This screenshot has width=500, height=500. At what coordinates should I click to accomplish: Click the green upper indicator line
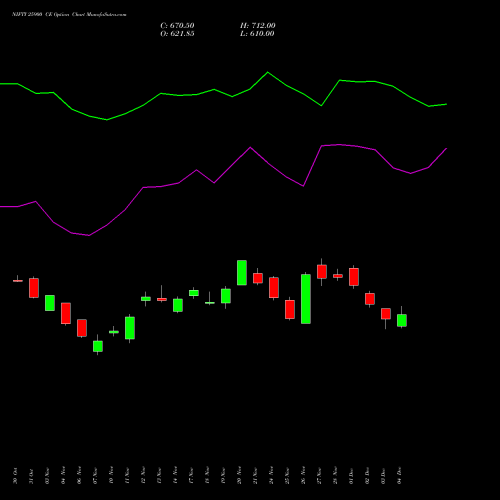(x=223, y=96)
